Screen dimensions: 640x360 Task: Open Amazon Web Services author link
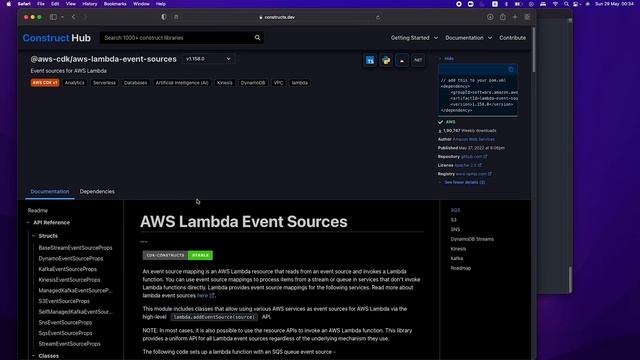(x=473, y=139)
